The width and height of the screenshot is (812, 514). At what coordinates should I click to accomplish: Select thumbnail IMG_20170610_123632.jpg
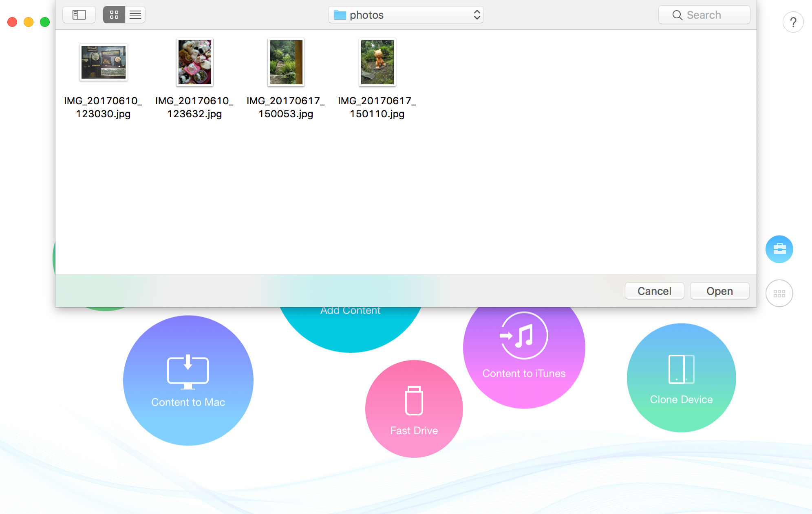195,62
